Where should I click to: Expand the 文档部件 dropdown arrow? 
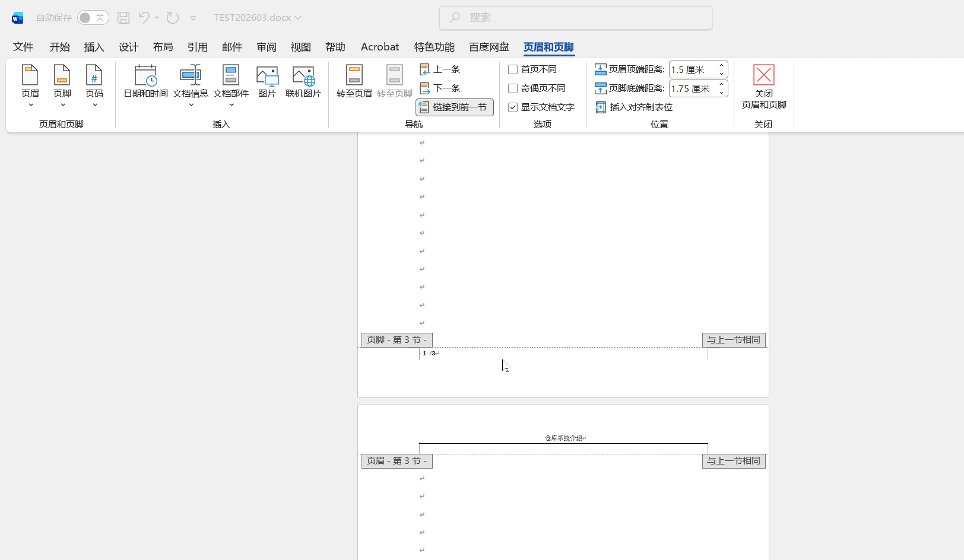pos(232,104)
